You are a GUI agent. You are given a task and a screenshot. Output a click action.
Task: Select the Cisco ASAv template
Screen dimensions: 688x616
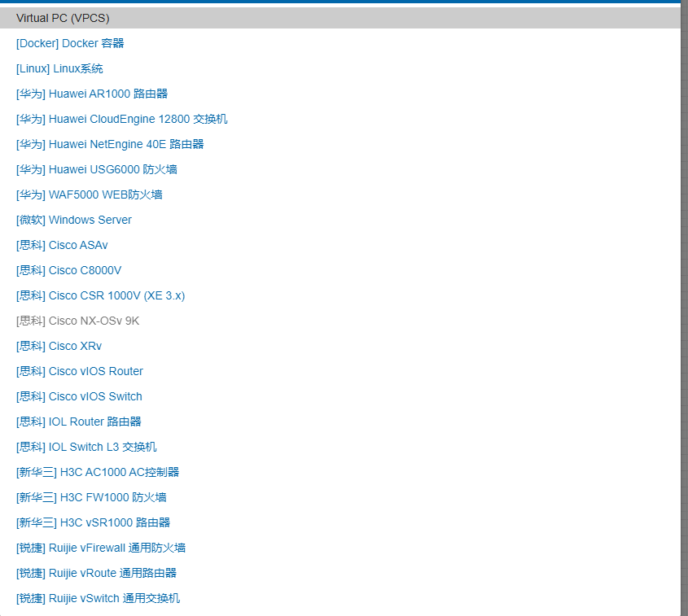pyautogui.click(x=62, y=245)
